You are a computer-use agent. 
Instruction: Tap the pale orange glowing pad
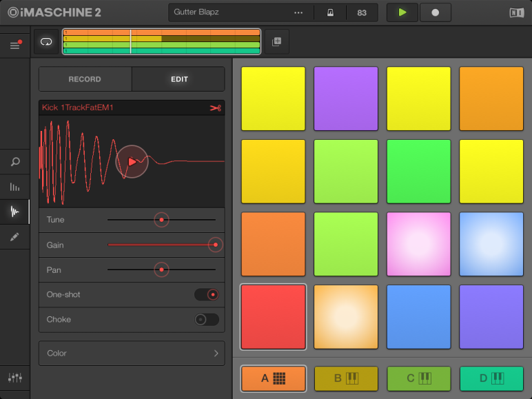coord(346,317)
